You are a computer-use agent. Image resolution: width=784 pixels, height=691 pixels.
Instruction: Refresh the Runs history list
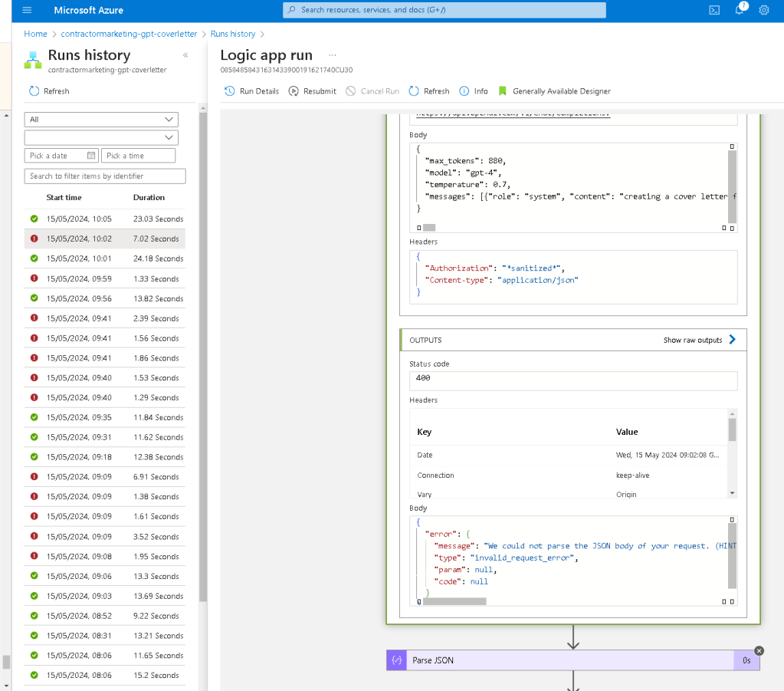coord(49,91)
